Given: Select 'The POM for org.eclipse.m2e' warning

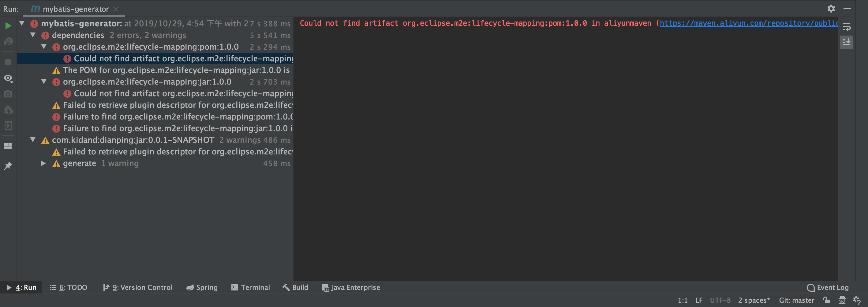Looking at the screenshot, I should (x=155, y=70).
